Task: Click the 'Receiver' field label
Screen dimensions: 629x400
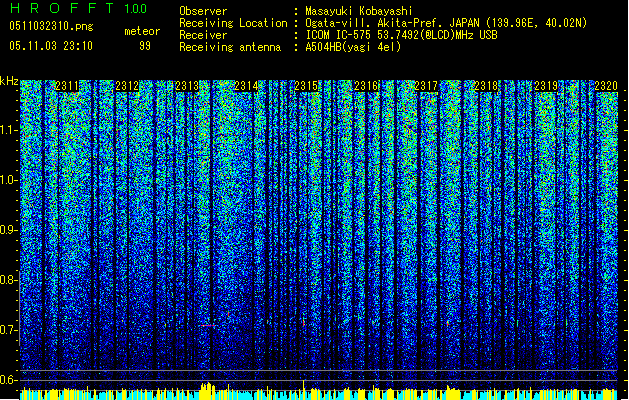Action: [x=203, y=35]
